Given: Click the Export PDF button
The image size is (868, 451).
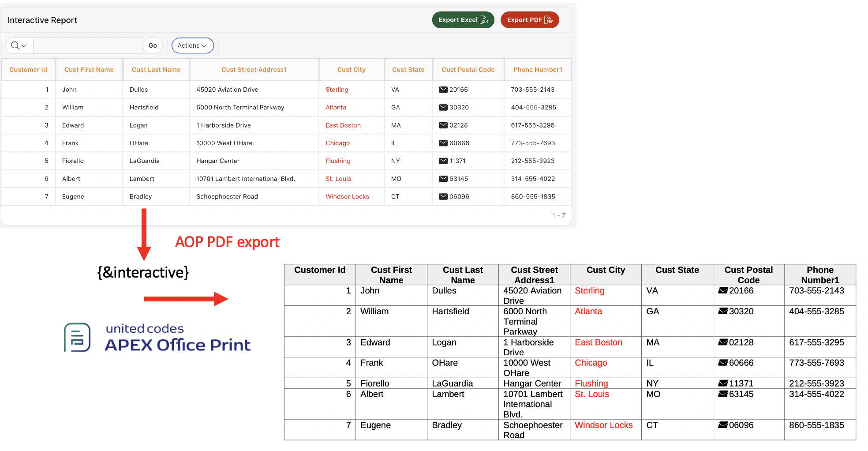Looking at the screenshot, I should click(x=530, y=20).
